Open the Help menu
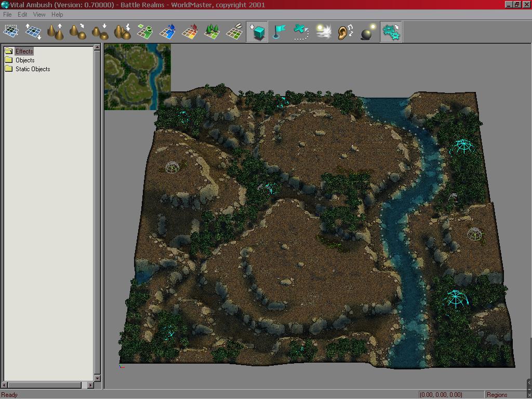 57,15
